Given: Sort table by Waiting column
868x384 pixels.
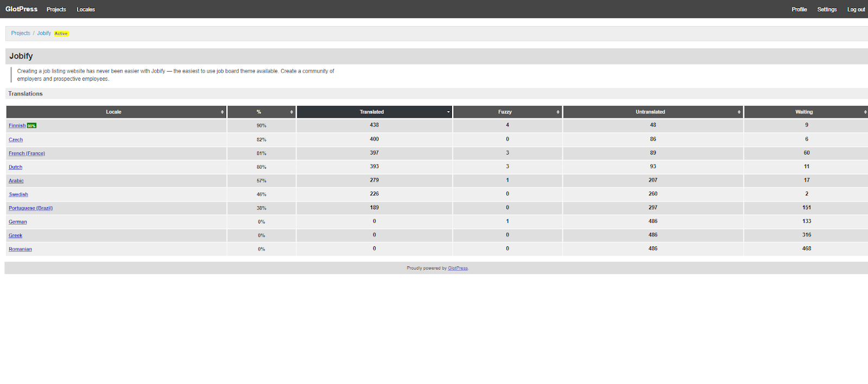Looking at the screenshot, I should tap(807, 112).
